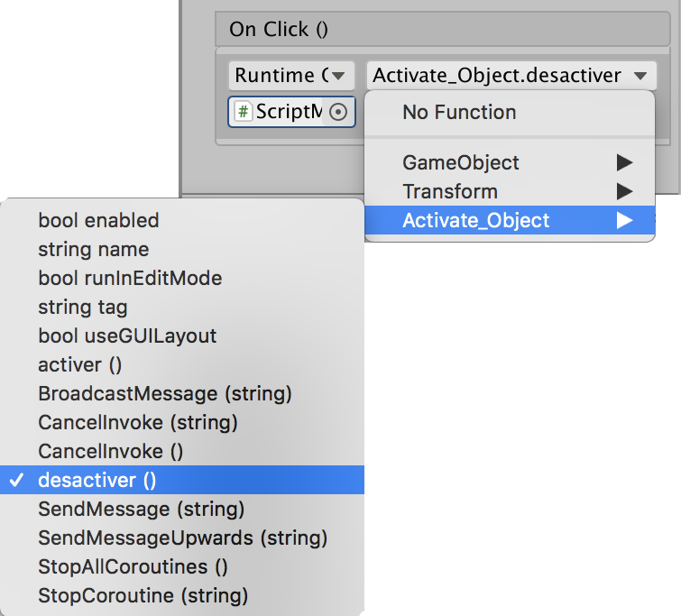Screen dimensions: 681x616
Task: Click the script icon in object field
Action: [243, 112]
